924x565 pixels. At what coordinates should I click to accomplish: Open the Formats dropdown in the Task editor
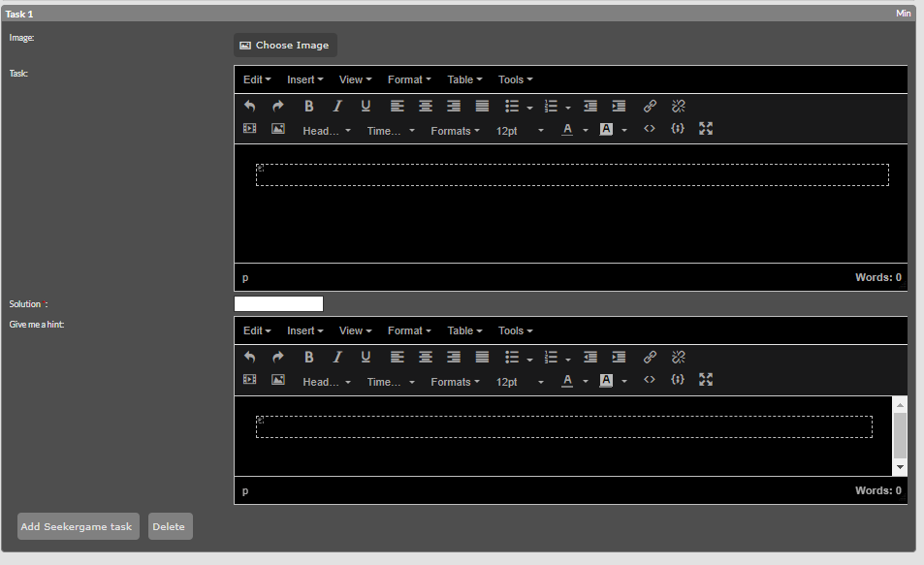pos(456,131)
